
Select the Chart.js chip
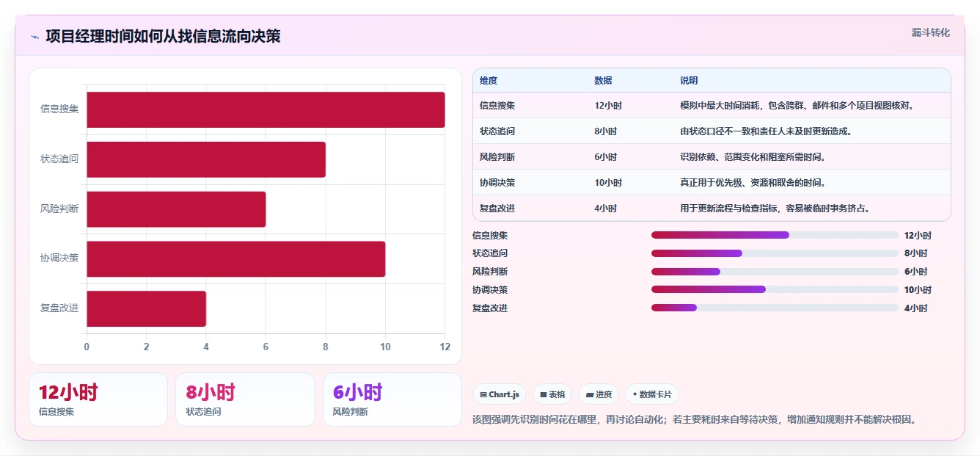(500, 394)
